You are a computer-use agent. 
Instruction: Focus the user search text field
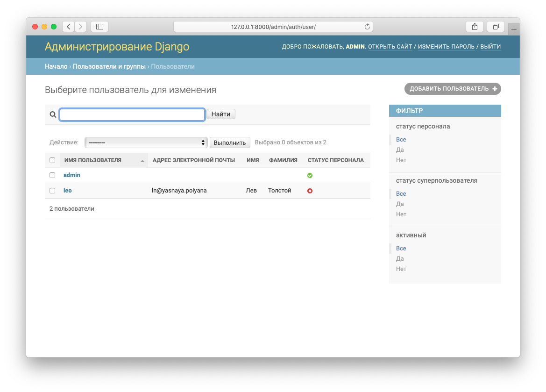[132, 114]
